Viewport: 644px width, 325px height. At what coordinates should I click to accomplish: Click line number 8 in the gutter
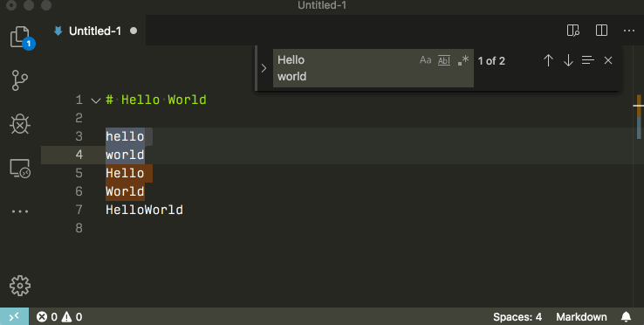coord(79,228)
